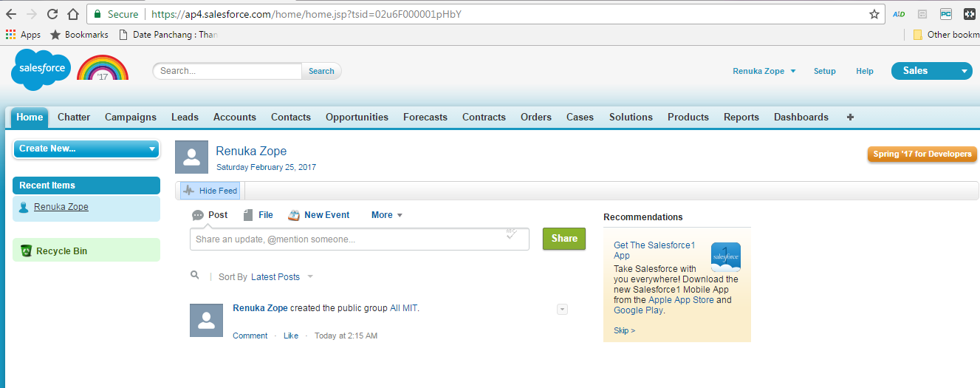Click the avatar on the All MIT post

[x=206, y=320]
